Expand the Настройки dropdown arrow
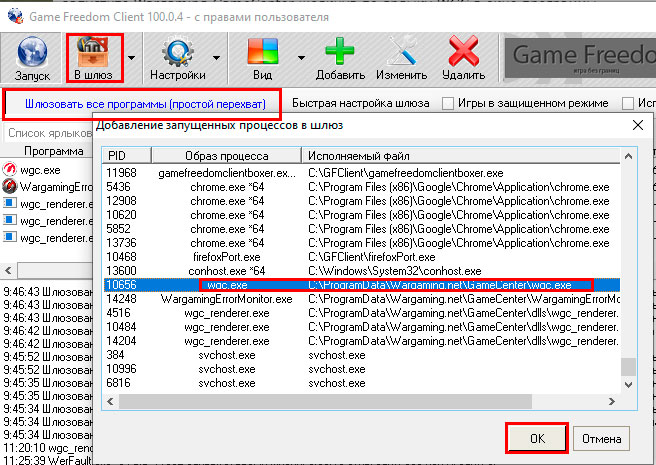The width and height of the screenshot is (656, 465). coord(216,57)
